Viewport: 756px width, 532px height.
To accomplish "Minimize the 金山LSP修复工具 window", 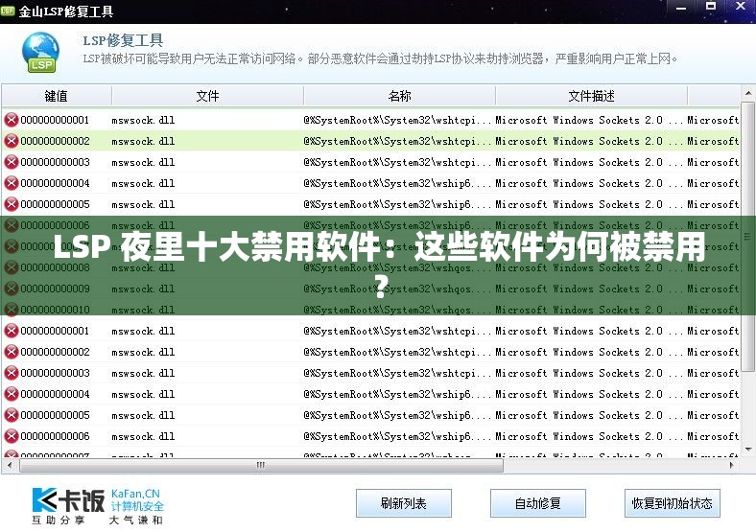I will (681, 8).
